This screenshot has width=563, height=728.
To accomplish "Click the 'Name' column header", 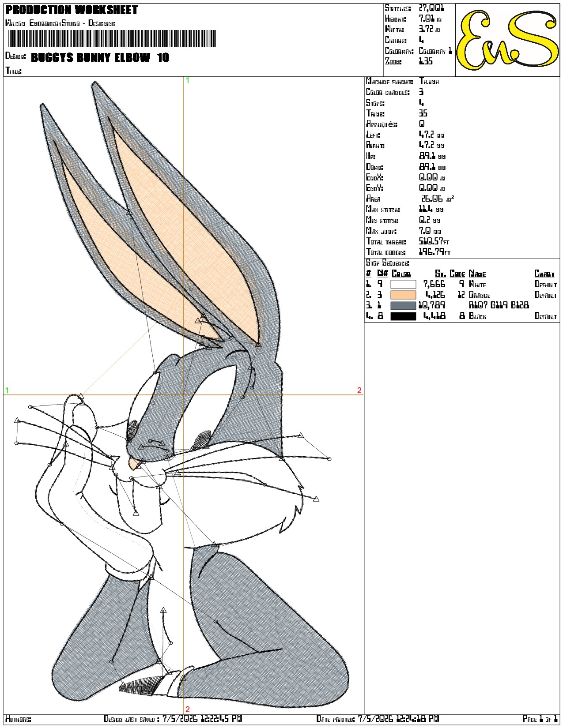I will point(477,274).
